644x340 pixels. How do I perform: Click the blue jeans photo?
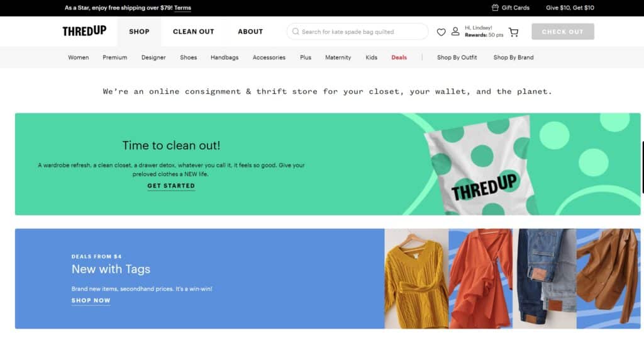pos(545,279)
